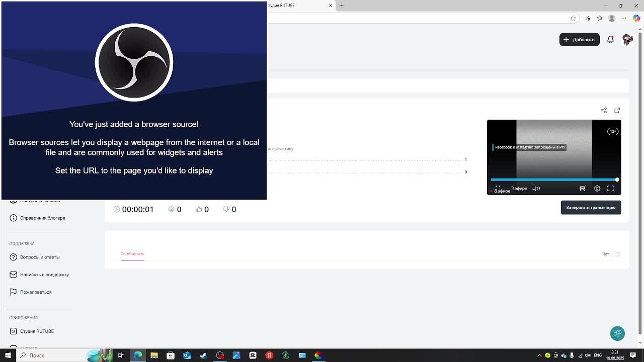Click the Facebook и Instagram запрещены notice
Screen dimensions: 644x362
tap(530, 147)
